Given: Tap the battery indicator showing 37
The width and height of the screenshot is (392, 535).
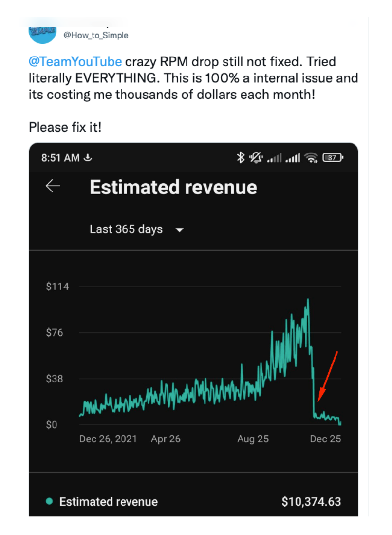Looking at the screenshot, I should 333,158.
